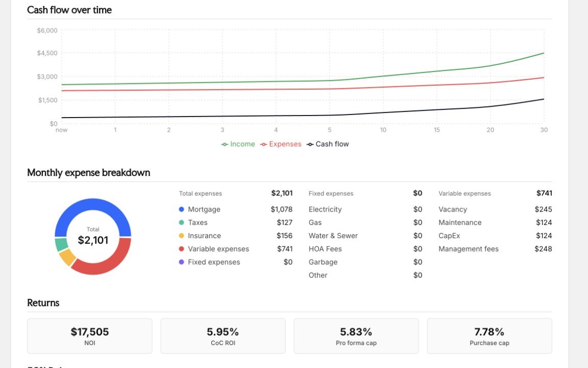Viewport: 588px width, 368px height.
Task: Click the Fixed expenses column header
Action: click(x=331, y=194)
